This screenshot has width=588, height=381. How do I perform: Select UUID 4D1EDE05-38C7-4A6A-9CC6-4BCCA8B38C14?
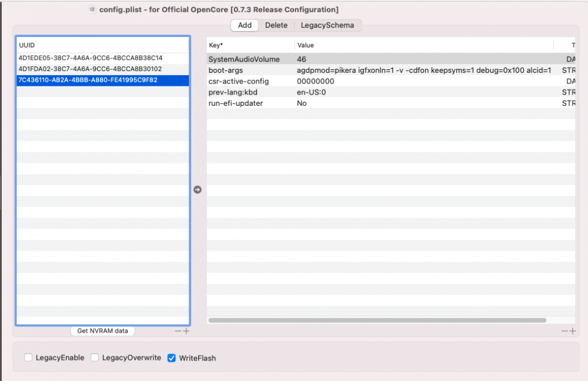[103, 58]
